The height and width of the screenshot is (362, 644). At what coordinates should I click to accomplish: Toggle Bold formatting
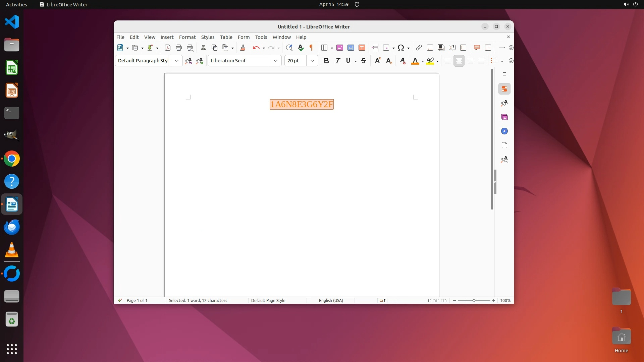[x=326, y=61]
